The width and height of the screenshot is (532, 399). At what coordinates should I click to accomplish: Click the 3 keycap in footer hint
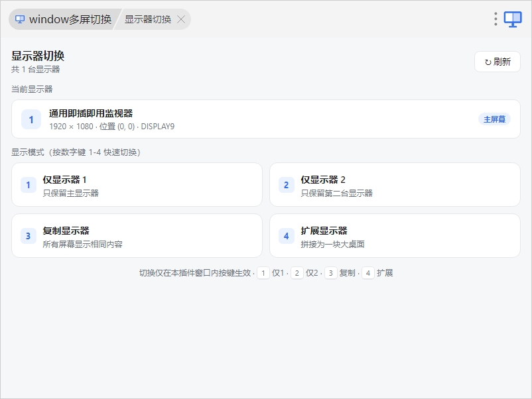pyautogui.click(x=331, y=273)
